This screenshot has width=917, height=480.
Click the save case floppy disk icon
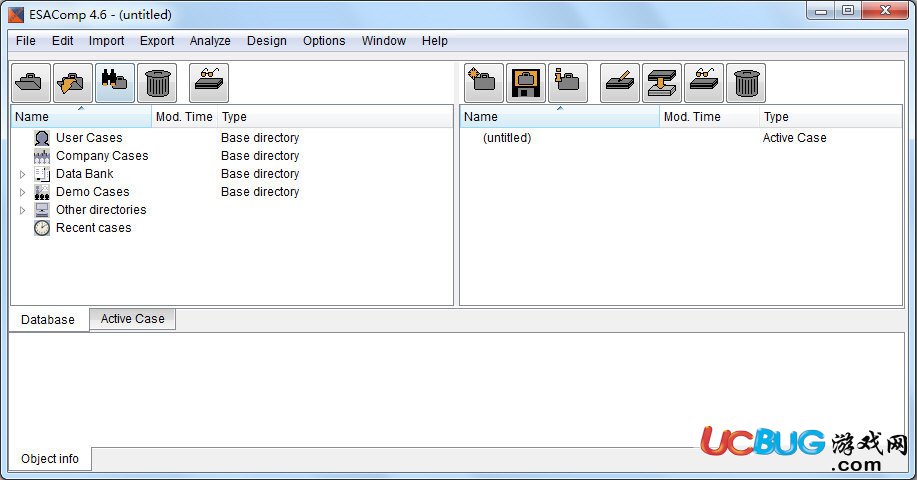[x=526, y=83]
